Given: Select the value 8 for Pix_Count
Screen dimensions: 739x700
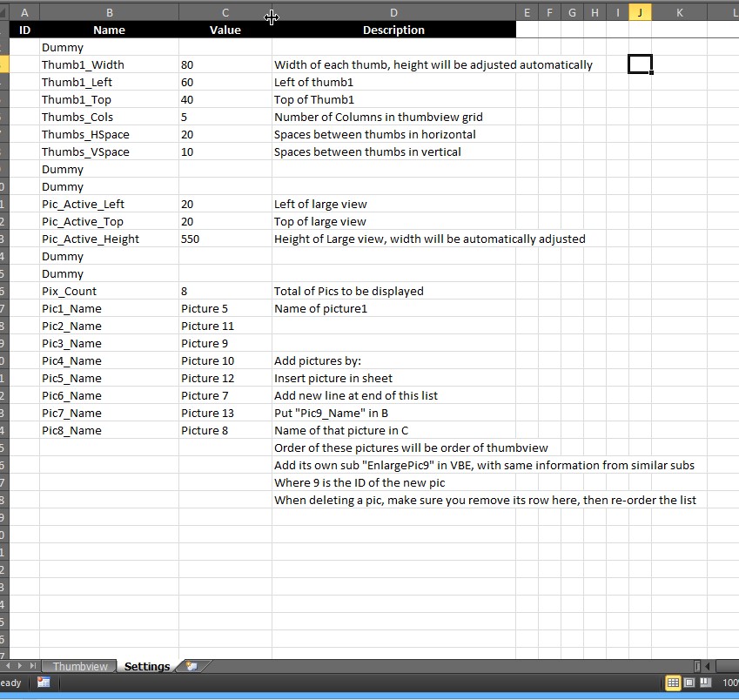Looking at the screenshot, I should [x=225, y=292].
